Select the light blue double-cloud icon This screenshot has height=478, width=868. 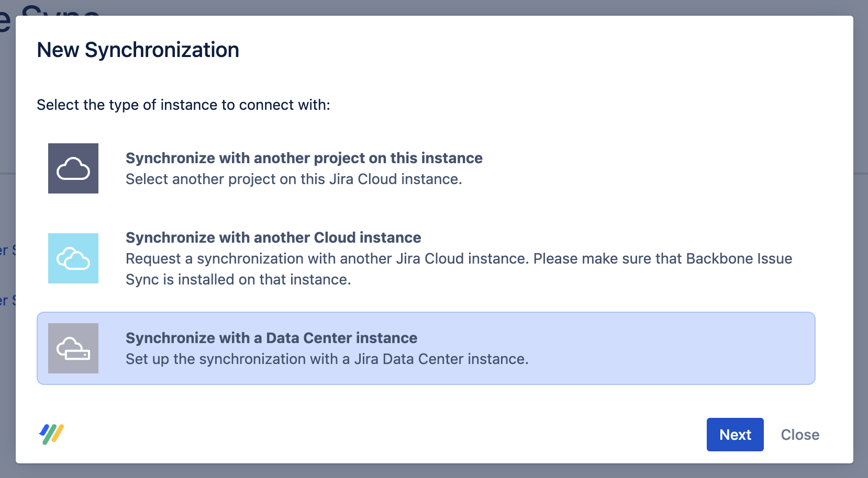pos(73,258)
